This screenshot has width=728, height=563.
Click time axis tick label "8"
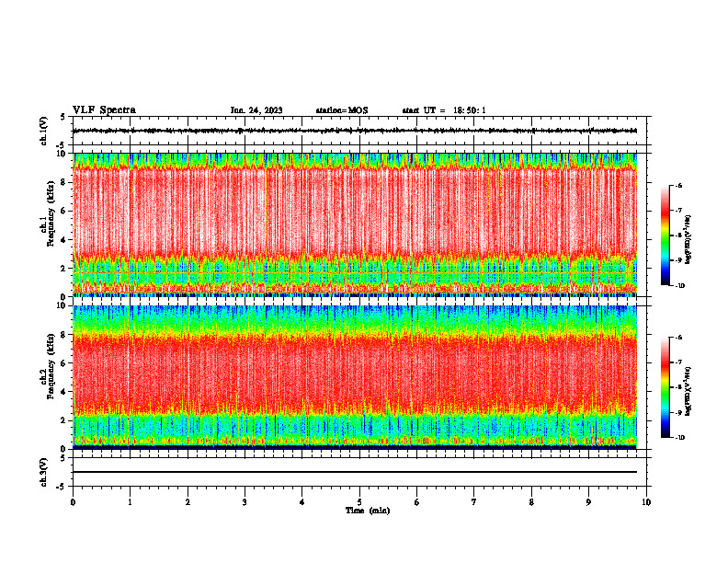(x=531, y=502)
